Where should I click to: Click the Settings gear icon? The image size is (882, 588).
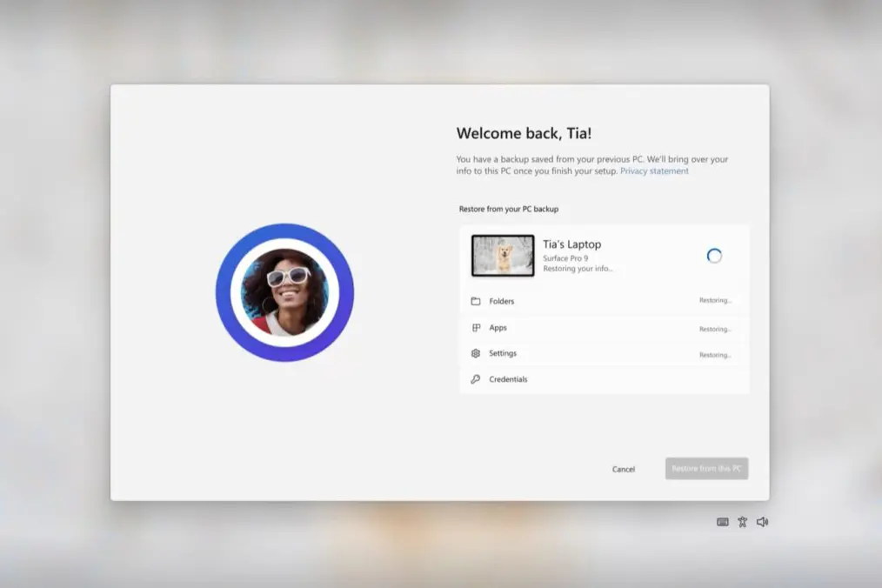tap(476, 353)
